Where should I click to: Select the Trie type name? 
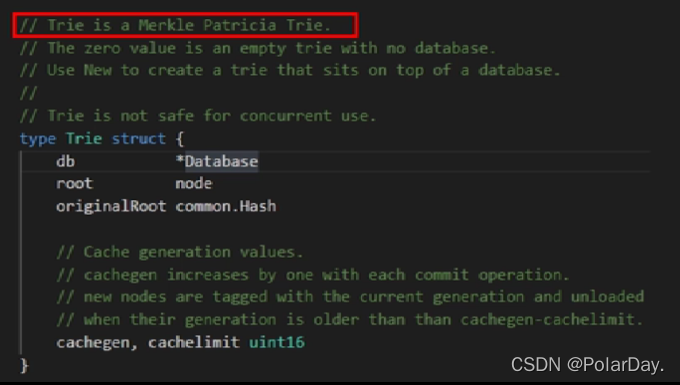84,139
